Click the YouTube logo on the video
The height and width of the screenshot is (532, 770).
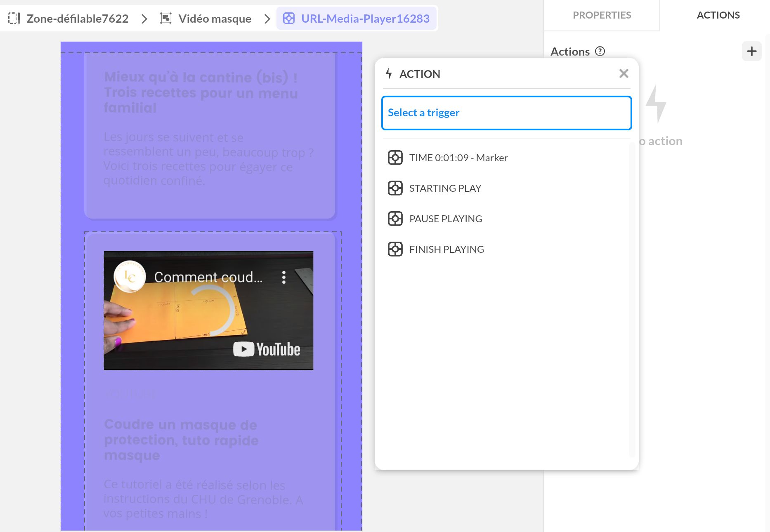pyautogui.click(x=267, y=349)
